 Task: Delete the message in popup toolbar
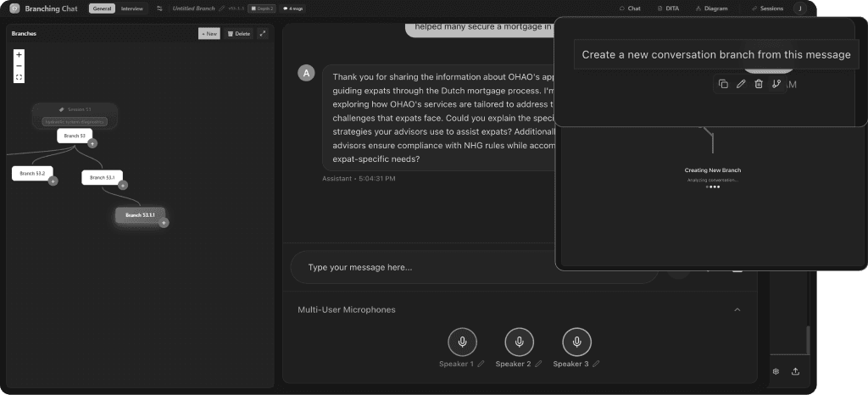(x=759, y=84)
